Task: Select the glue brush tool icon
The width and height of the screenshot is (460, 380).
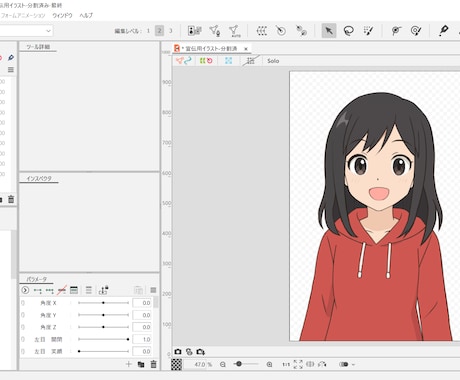Action: (x=416, y=31)
